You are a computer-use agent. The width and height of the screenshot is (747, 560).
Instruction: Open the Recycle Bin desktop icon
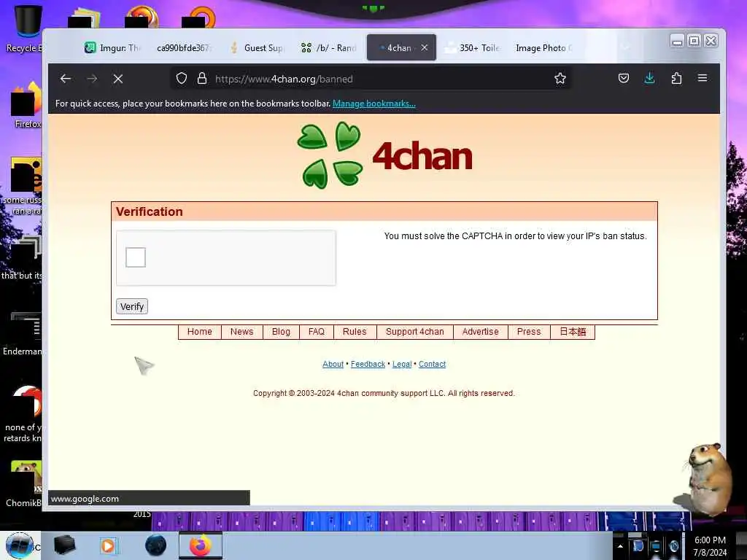[26, 28]
